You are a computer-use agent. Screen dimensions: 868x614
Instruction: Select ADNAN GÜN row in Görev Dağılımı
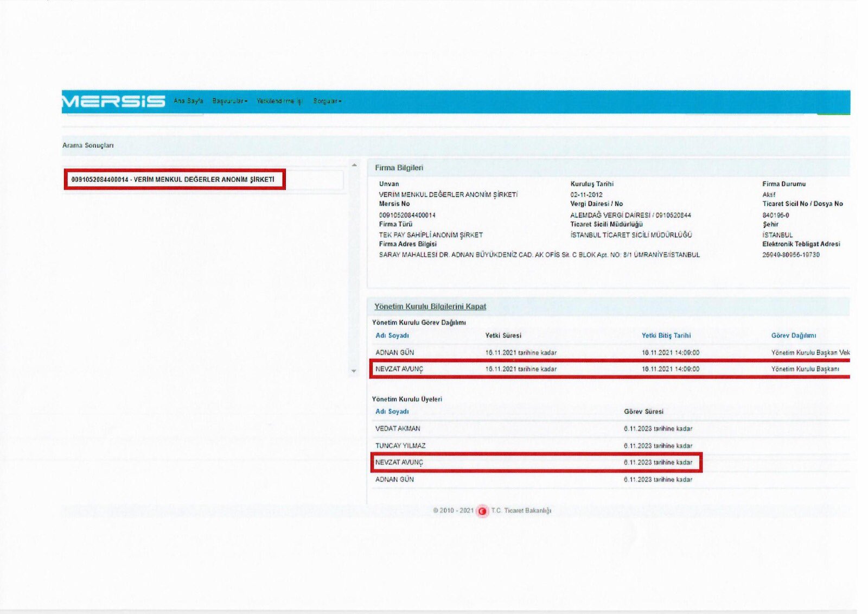[611, 352]
